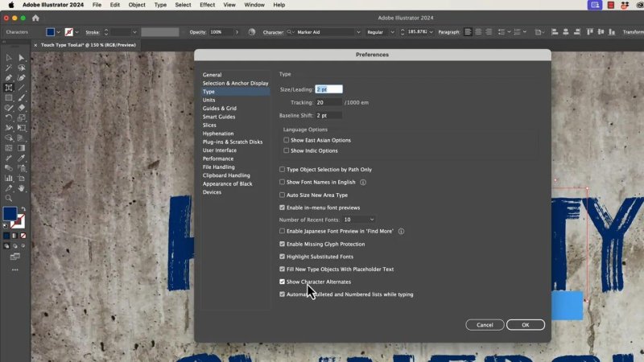
Task: Select Units in Preferences list
Action: 208,100
